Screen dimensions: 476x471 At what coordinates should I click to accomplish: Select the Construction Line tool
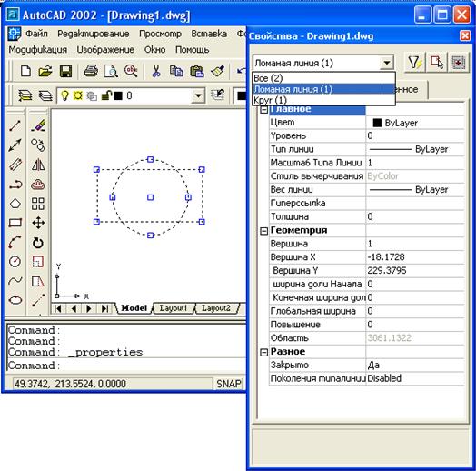click(15, 145)
